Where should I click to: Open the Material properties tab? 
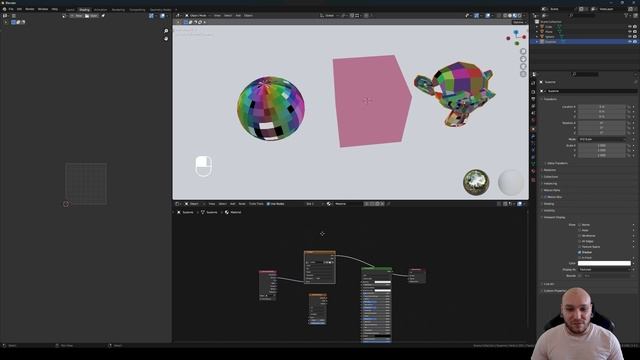click(x=533, y=171)
